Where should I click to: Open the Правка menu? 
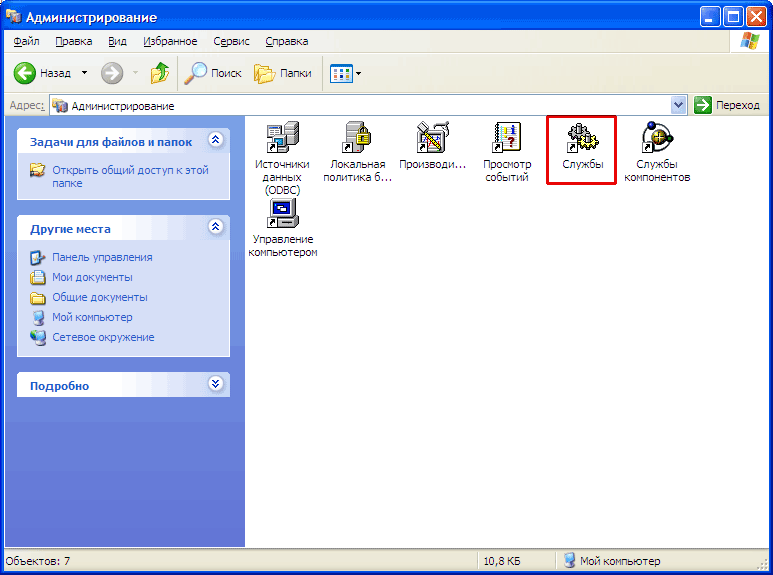(x=73, y=41)
